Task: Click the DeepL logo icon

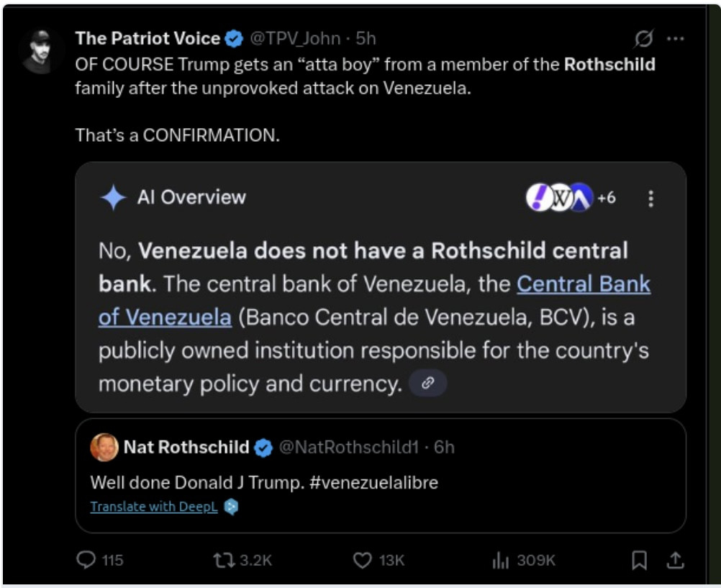Action: pos(231,507)
